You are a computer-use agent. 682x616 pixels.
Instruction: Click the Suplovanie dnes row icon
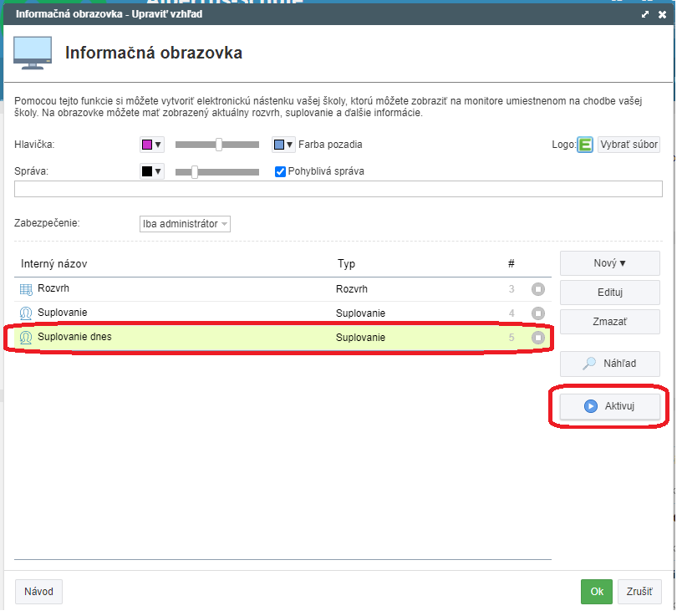(x=26, y=338)
